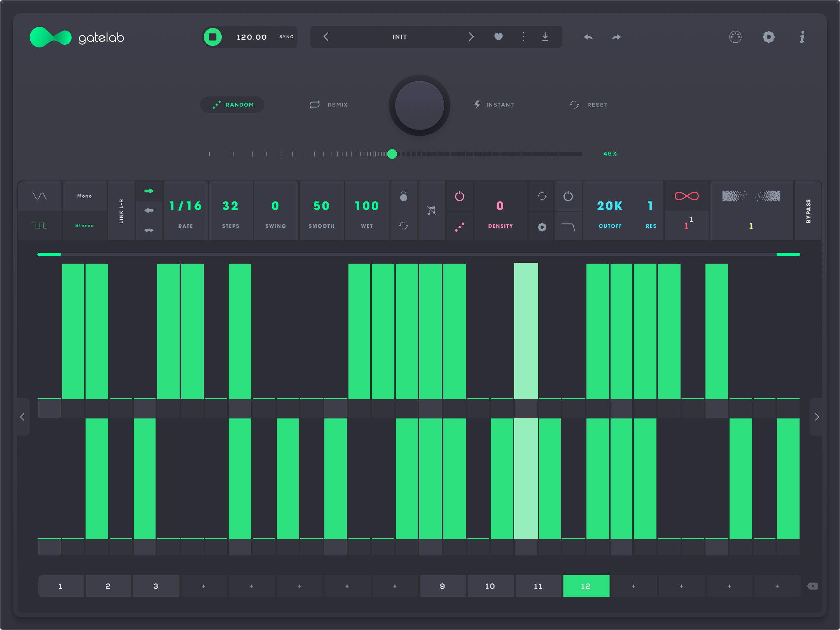The height and width of the screenshot is (630, 840).
Task: Click the RESET button
Action: 589,104
